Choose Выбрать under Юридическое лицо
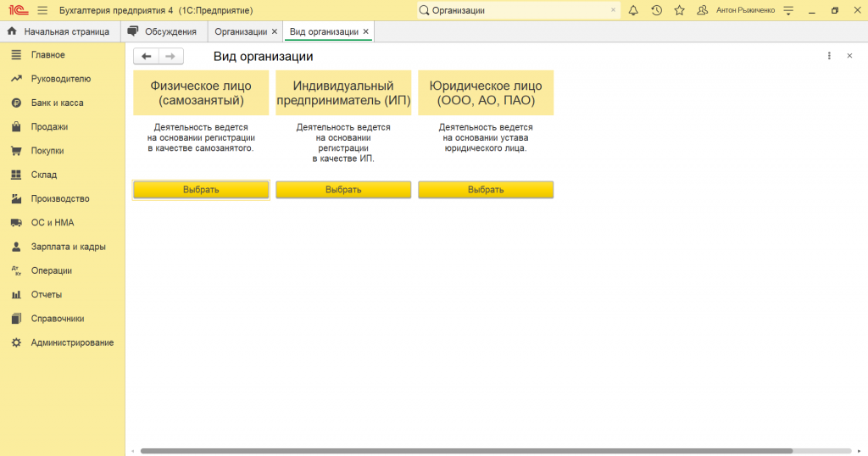 point(486,190)
